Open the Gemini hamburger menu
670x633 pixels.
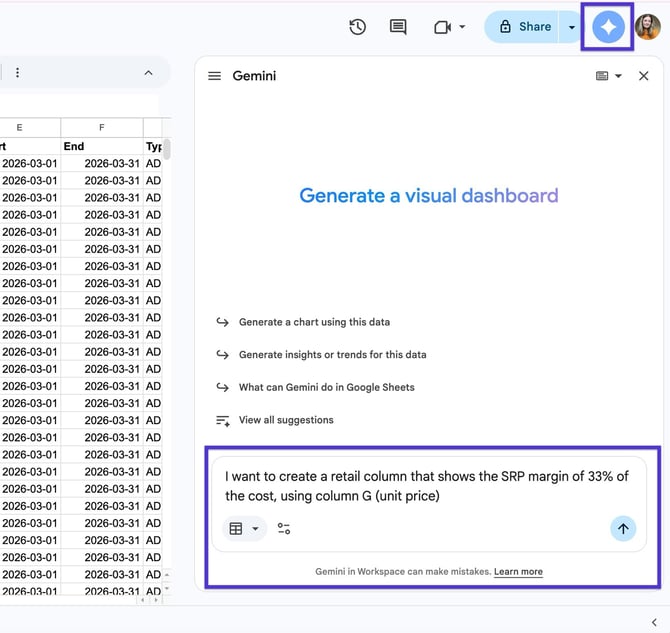pyautogui.click(x=214, y=76)
